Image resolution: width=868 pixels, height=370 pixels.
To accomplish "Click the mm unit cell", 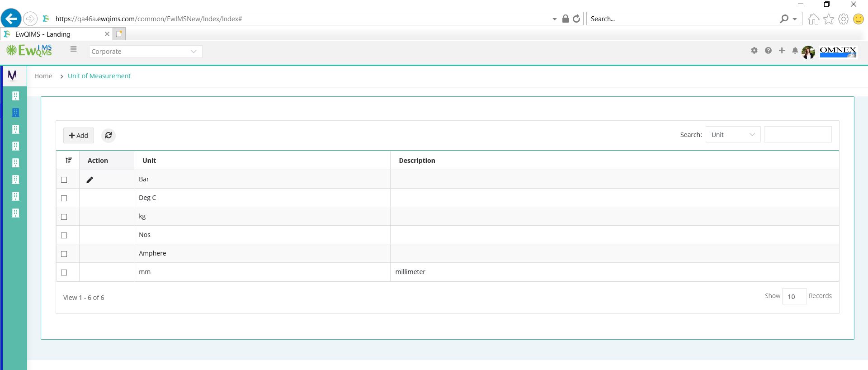I will (x=262, y=272).
